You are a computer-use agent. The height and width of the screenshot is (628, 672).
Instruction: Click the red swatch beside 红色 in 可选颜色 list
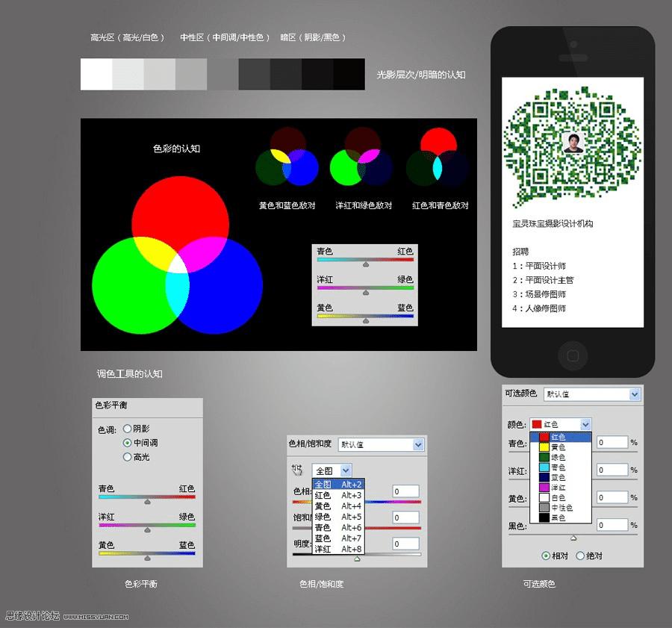(544, 437)
